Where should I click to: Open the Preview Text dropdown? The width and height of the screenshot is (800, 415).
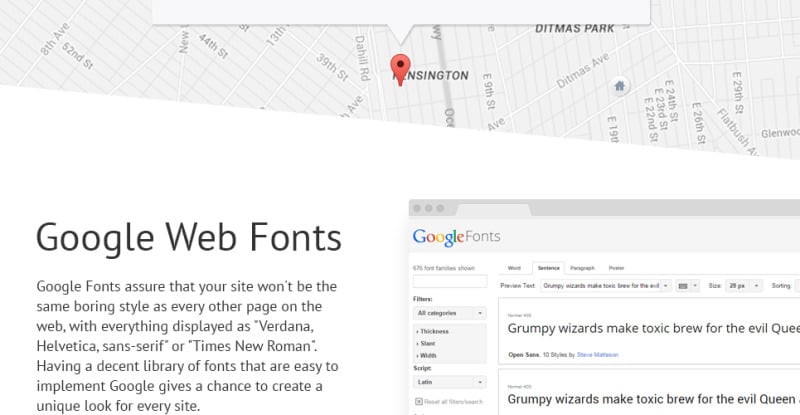point(606,286)
